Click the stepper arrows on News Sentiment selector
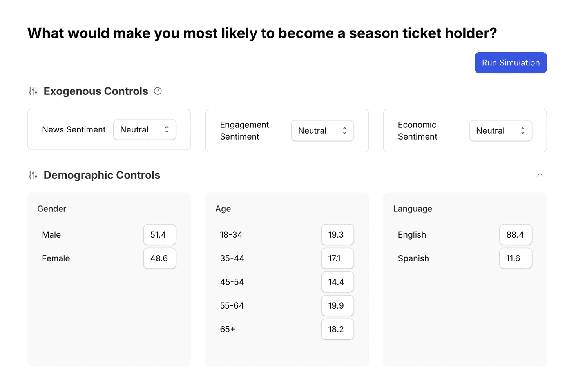Viewport: 576px width, 392px height. [166, 129]
